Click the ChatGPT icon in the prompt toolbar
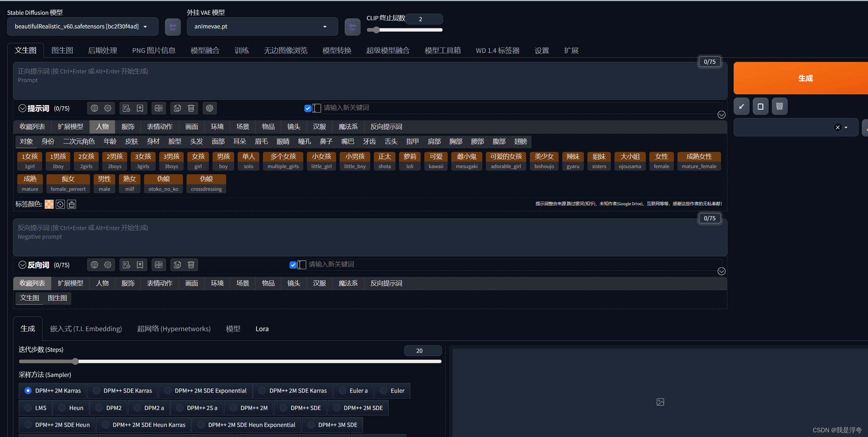Viewport: 868px width, 437px height. (210, 108)
